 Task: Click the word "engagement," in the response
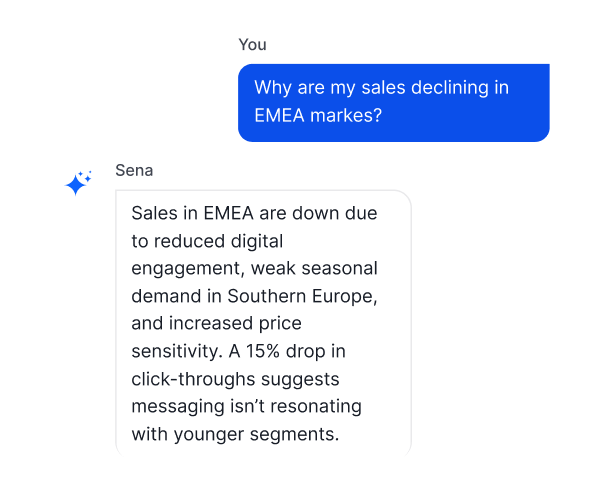188,269
